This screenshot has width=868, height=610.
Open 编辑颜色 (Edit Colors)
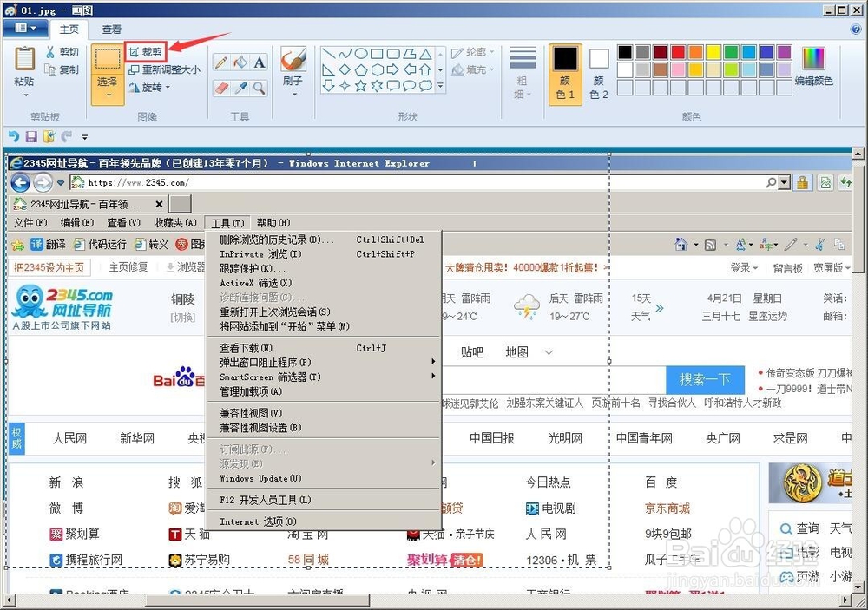pos(814,58)
